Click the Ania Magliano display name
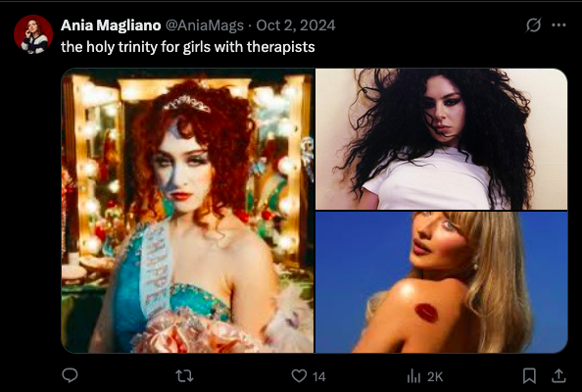This screenshot has width=582, height=392. click(x=111, y=25)
